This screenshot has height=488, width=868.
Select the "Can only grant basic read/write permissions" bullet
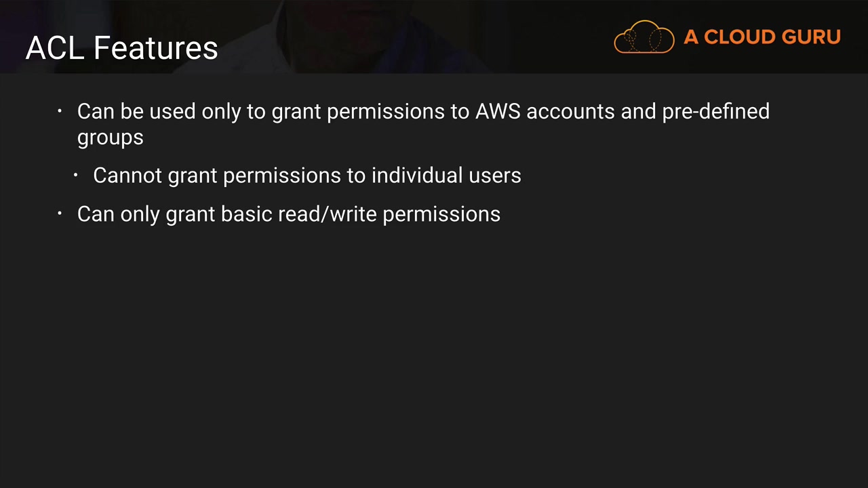[x=288, y=214]
